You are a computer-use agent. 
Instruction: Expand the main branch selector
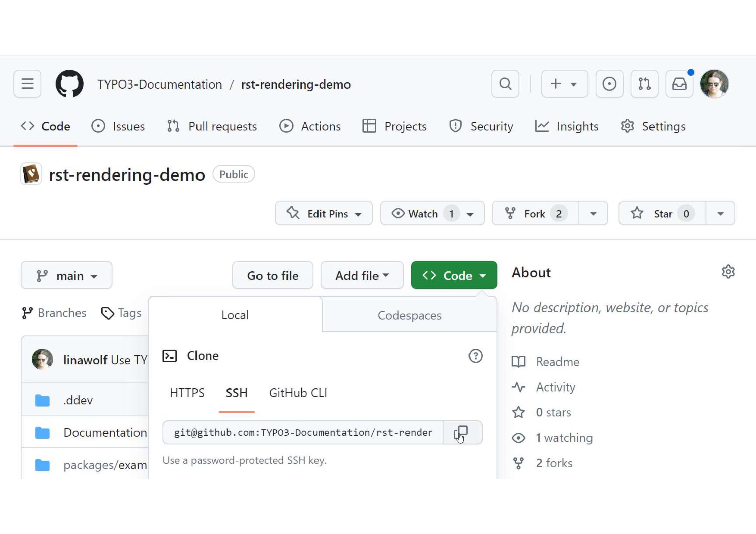[66, 275]
